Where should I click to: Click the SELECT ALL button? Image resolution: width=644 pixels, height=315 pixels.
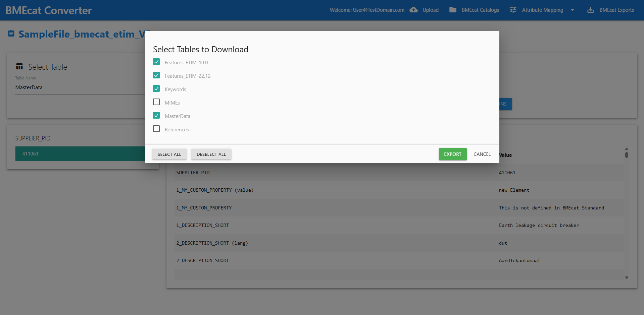coord(169,154)
